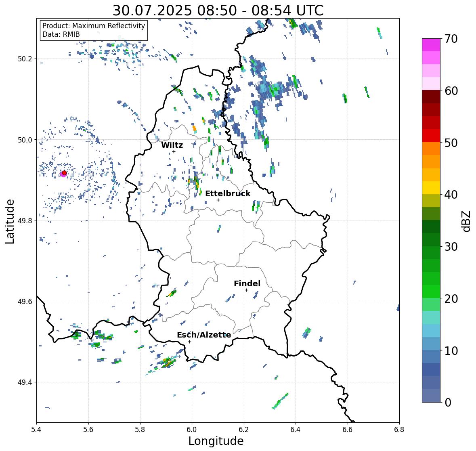
Task: Click the Latitude axis label
Action: click(10, 221)
